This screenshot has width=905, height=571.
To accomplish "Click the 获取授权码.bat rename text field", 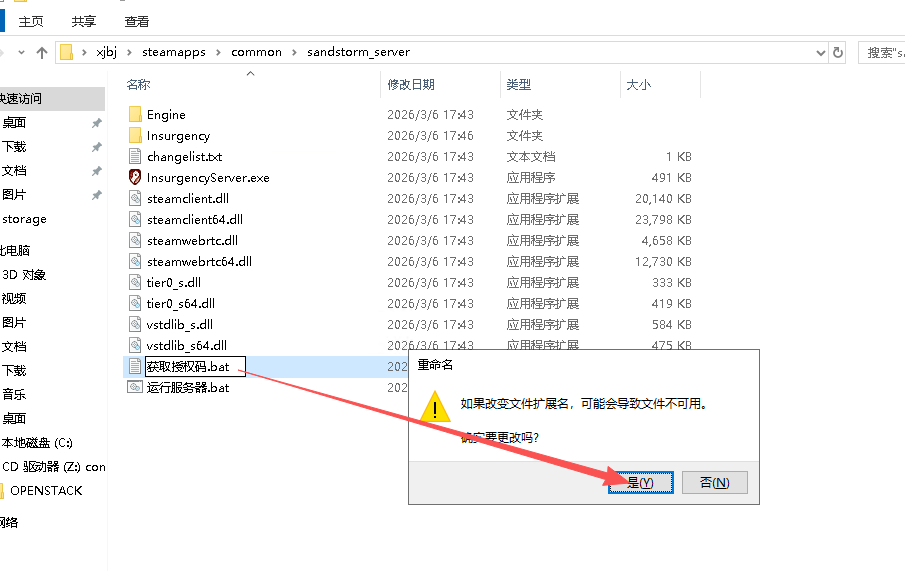I will [194, 366].
